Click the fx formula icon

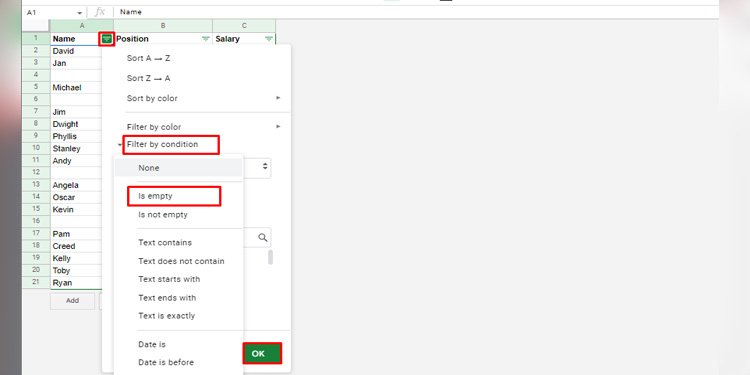99,12
